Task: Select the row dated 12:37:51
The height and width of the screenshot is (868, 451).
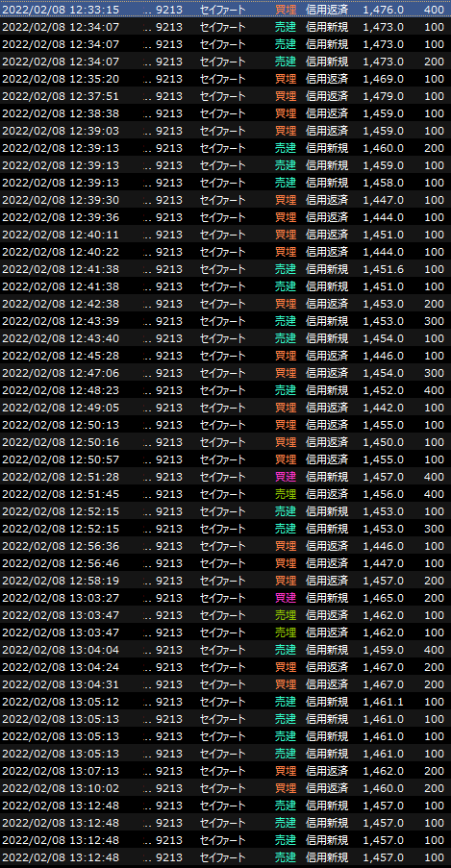Action: click(x=225, y=96)
